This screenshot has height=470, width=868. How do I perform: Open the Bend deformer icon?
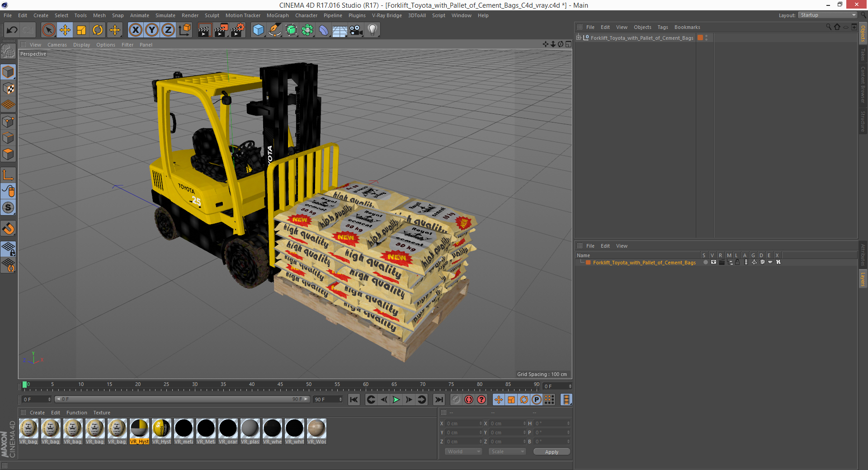(324, 30)
